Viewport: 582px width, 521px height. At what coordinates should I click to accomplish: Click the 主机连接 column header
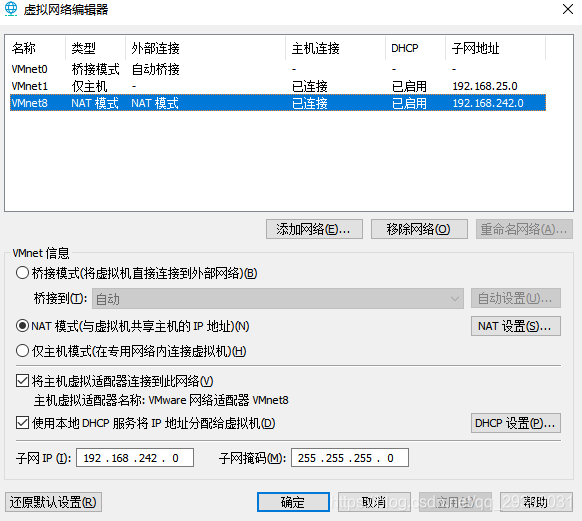tap(336, 48)
